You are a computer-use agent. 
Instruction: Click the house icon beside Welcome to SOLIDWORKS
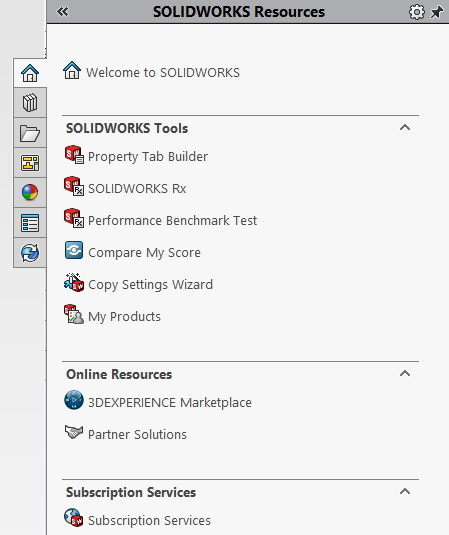pyautogui.click(x=72, y=70)
